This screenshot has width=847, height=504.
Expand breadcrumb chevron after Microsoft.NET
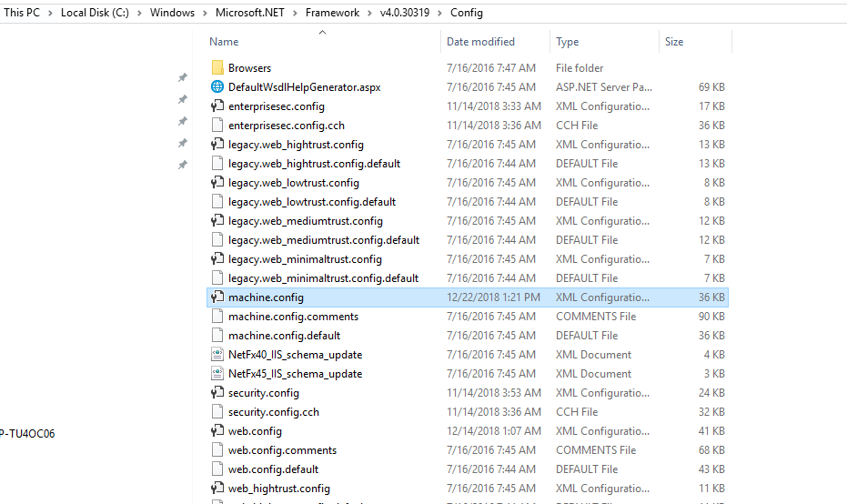point(295,13)
